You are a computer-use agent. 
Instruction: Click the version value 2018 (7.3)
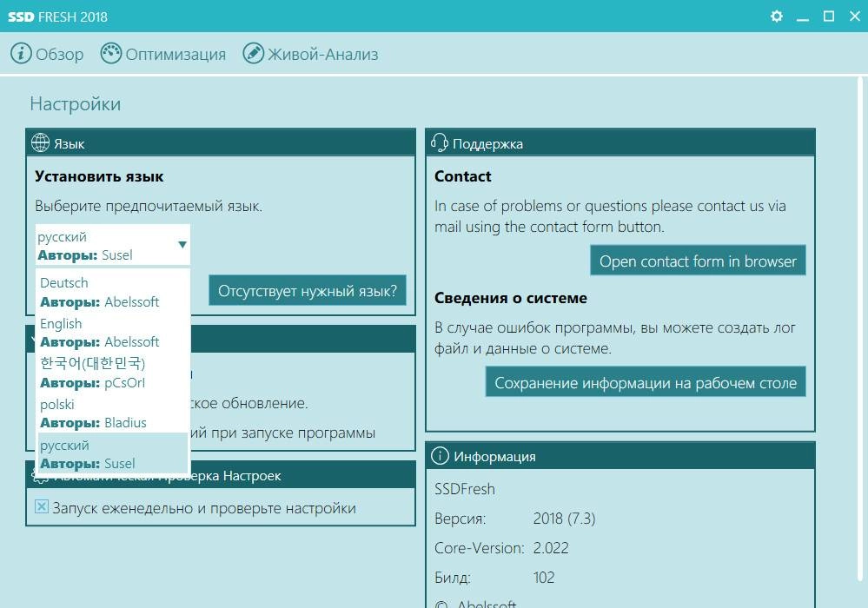click(x=564, y=519)
